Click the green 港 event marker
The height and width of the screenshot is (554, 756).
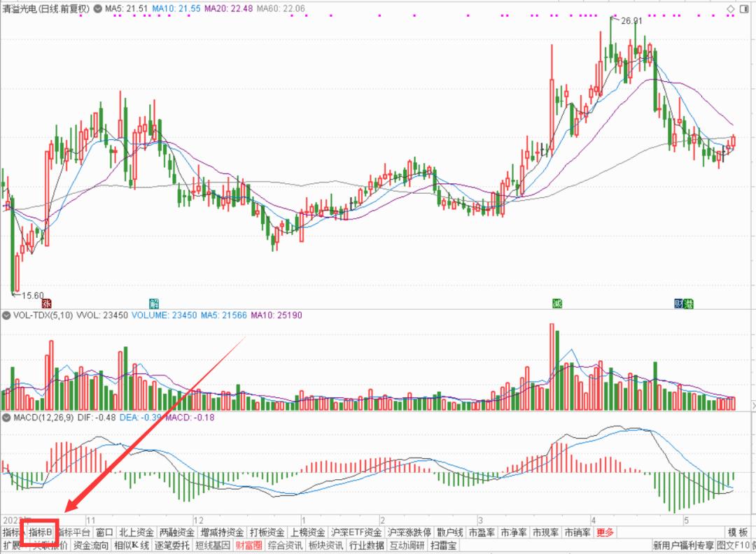click(689, 304)
